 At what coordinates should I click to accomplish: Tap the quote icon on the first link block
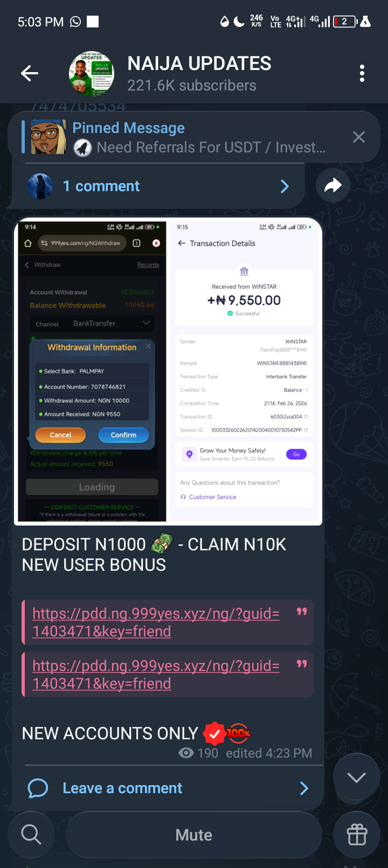tap(302, 612)
